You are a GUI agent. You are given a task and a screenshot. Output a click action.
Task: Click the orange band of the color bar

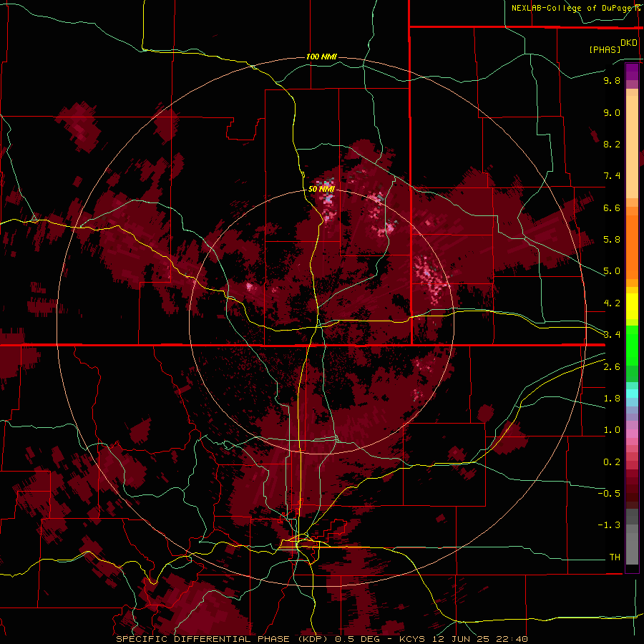click(632, 246)
